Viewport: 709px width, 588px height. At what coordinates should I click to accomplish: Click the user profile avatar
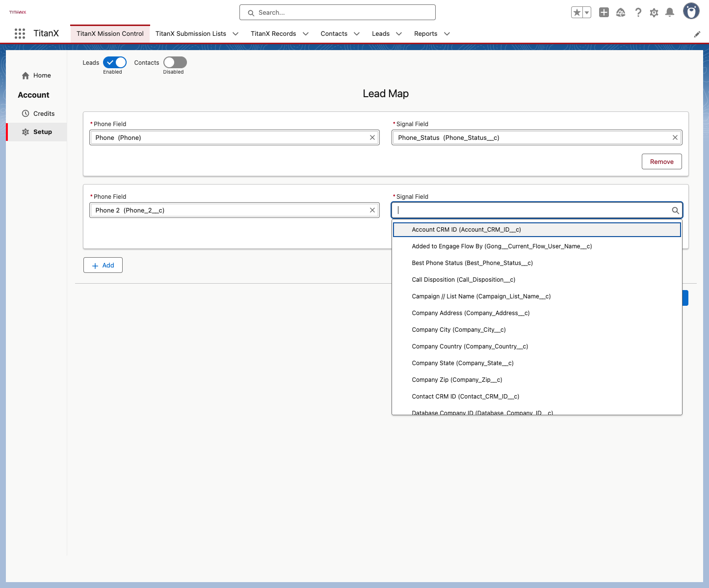[x=691, y=11]
